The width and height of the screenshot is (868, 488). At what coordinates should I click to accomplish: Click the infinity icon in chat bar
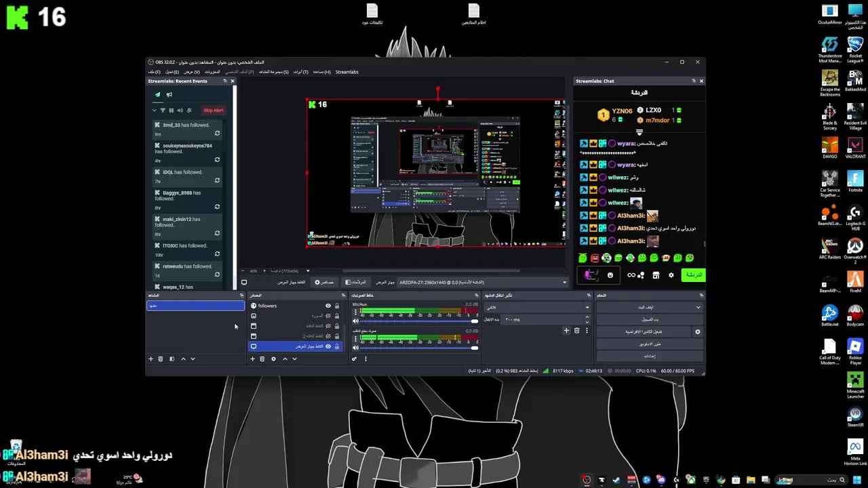click(x=632, y=275)
